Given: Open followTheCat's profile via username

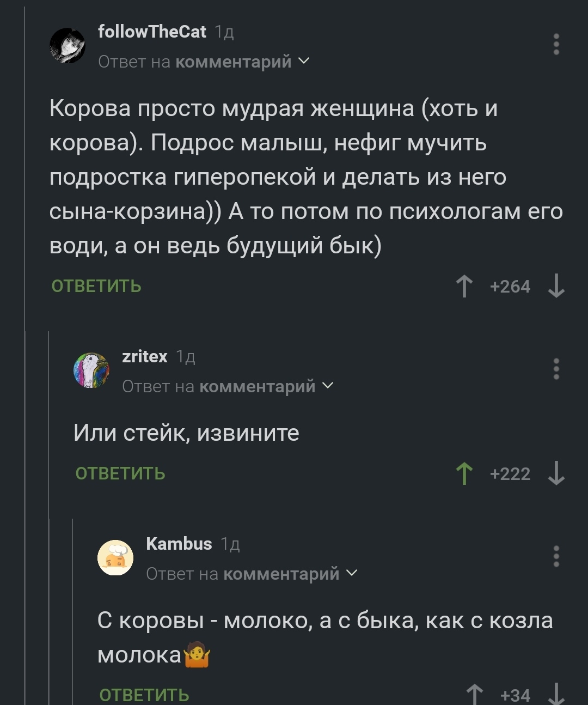Looking at the screenshot, I should (x=152, y=32).
